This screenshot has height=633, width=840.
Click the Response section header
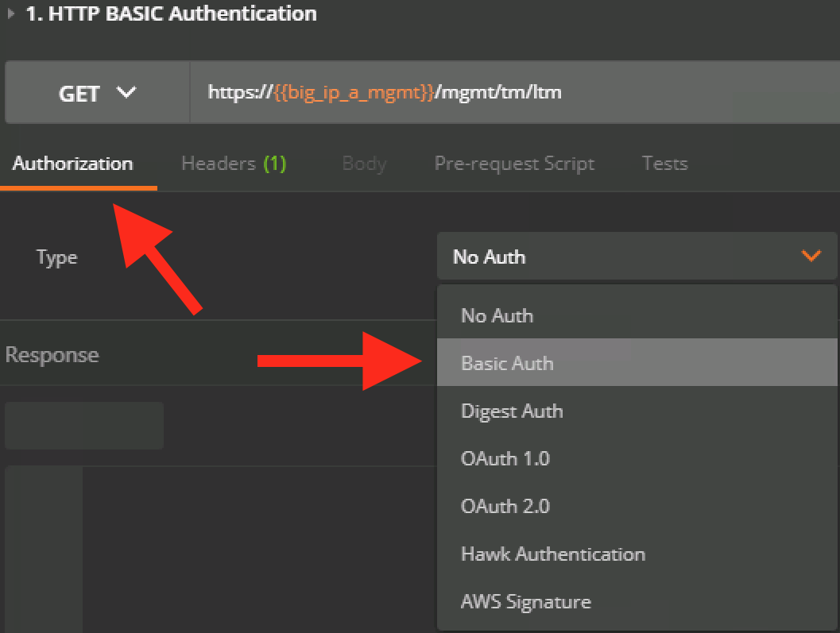tap(52, 354)
